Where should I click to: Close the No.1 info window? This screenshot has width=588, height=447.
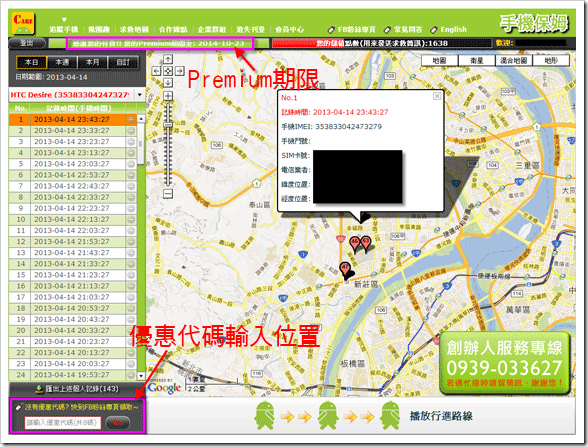437,96
